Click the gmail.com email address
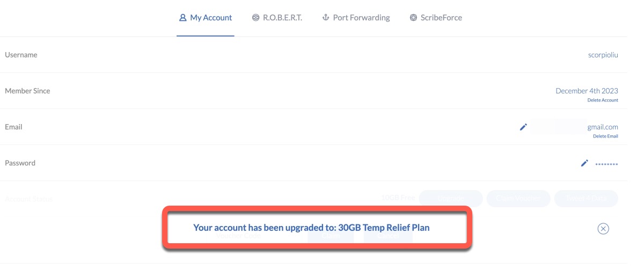This screenshot has width=644, height=269. [x=603, y=127]
